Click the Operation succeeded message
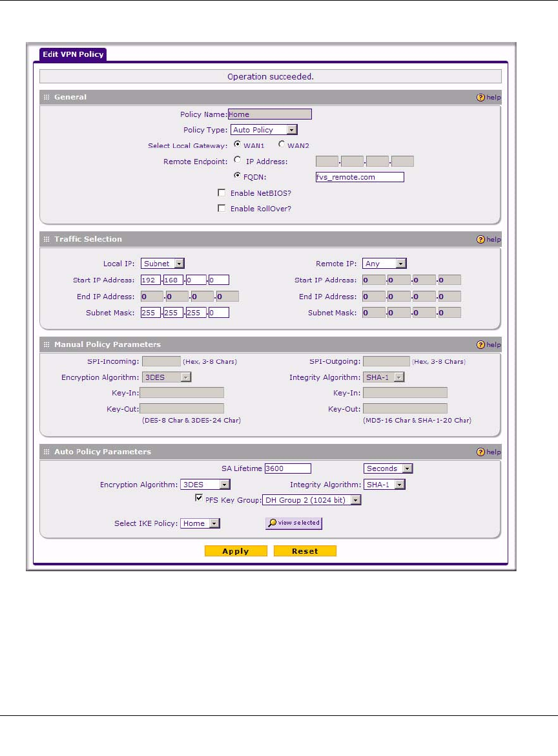The height and width of the screenshot is (756, 558). [x=271, y=77]
